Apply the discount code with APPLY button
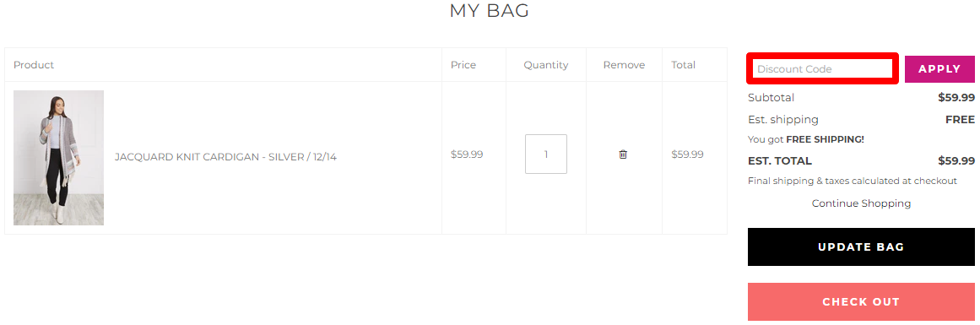 point(939,68)
